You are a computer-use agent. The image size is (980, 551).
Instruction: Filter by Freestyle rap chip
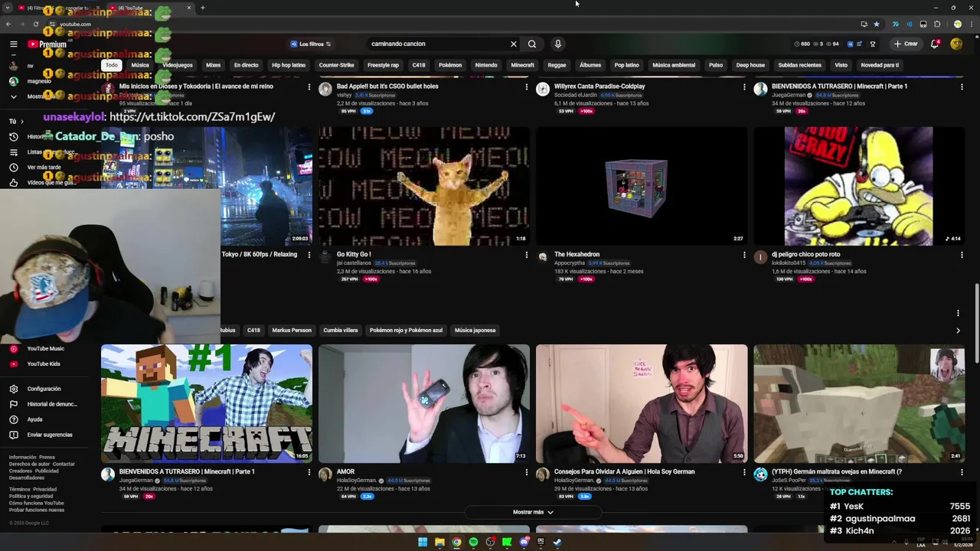coord(383,65)
